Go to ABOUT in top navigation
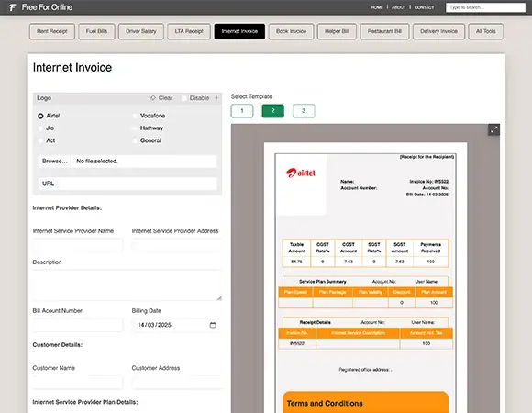Viewport: 532px width, 413px height. pos(399,7)
